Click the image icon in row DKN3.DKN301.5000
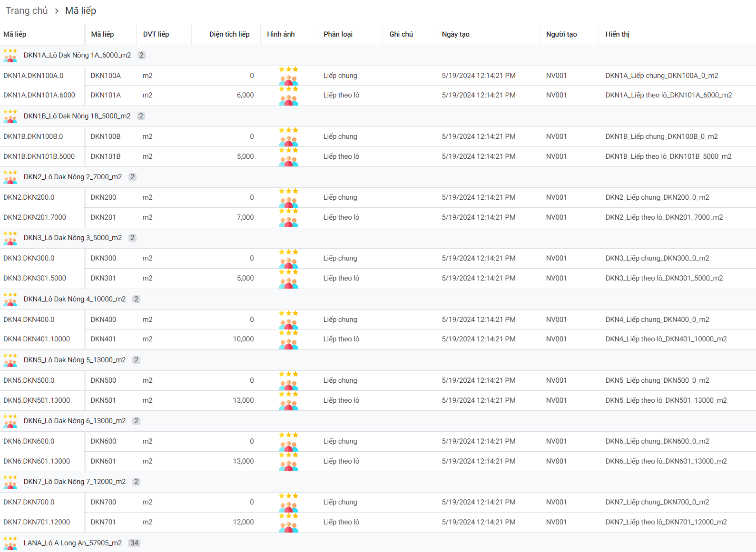Screen dimensions: 756x552 288,279
